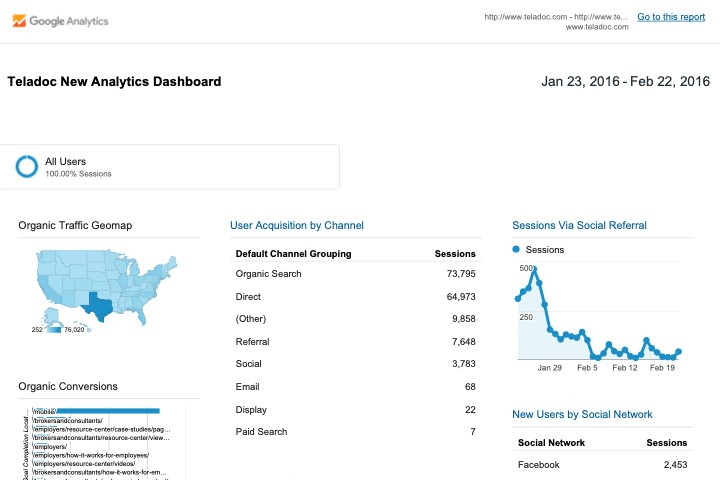720x480 pixels.
Task: Click the 'Default Channel Grouping' column header
Action: pyautogui.click(x=293, y=254)
